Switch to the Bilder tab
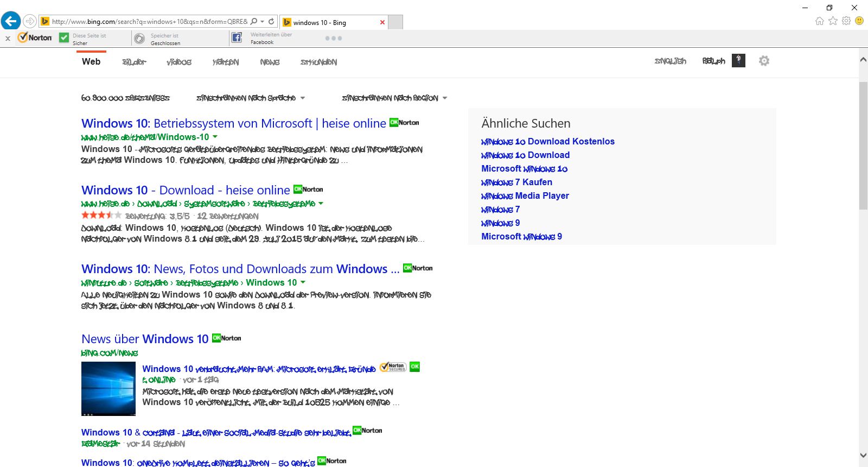This screenshot has height=467, width=868. pos(134,62)
